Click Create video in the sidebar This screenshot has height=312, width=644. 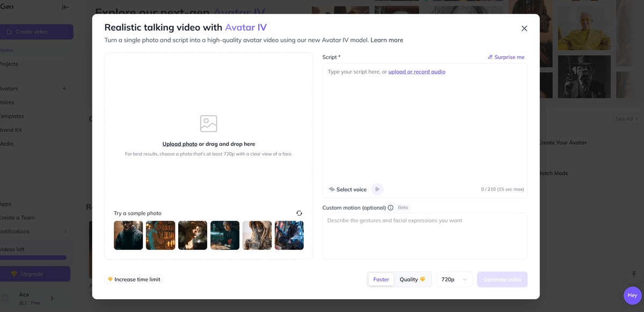(x=35, y=32)
